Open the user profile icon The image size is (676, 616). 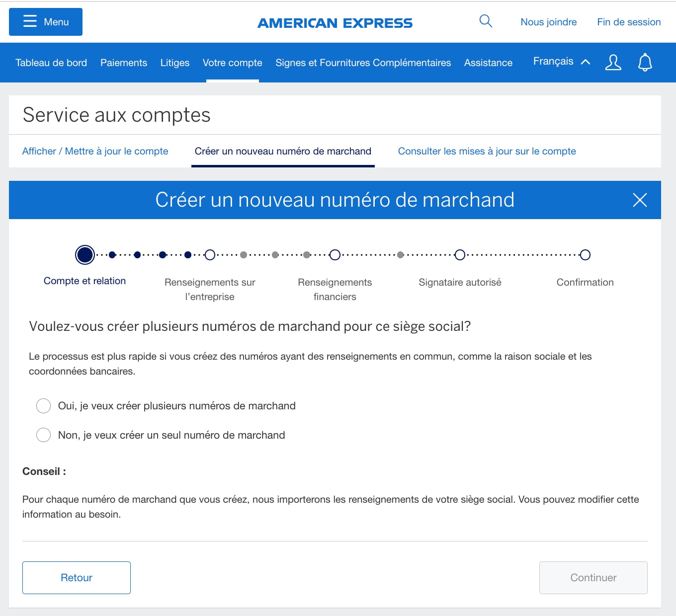point(613,62)
